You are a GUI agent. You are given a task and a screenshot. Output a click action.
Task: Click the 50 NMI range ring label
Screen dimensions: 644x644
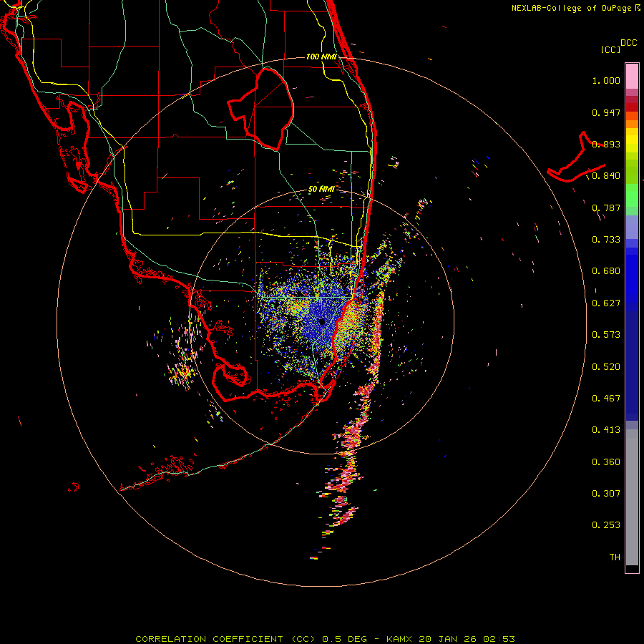321,190
